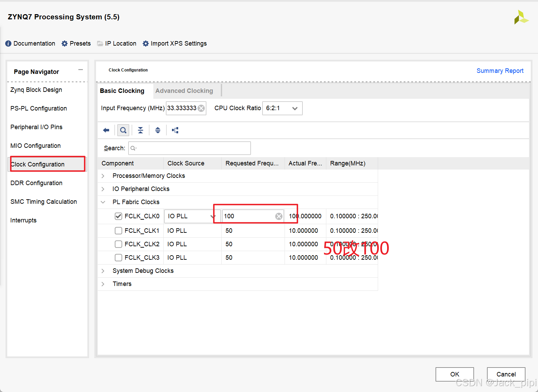Click the tree hierarchy view icon

[x=175, y=130]
